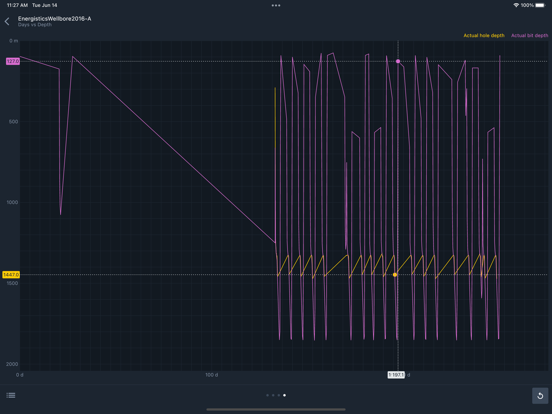552x414 pixels.
Task: Toggle the Actual bit depth legend
Action: 529,36
